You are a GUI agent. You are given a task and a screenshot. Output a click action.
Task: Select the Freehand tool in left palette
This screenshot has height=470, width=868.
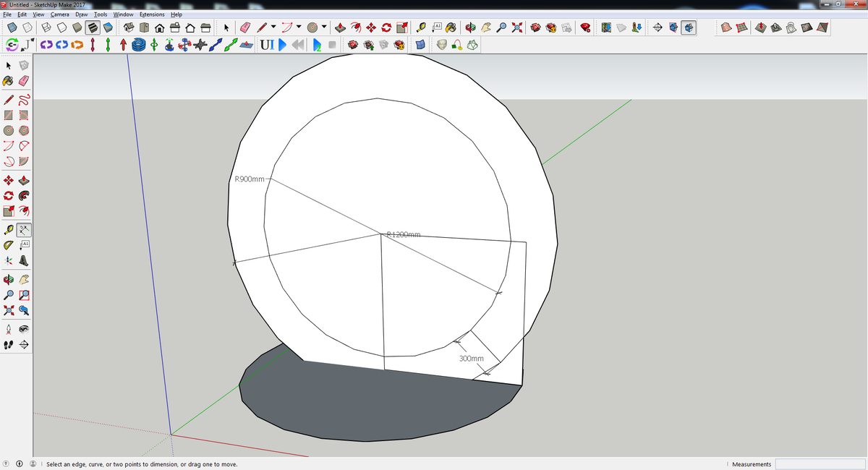24,99
